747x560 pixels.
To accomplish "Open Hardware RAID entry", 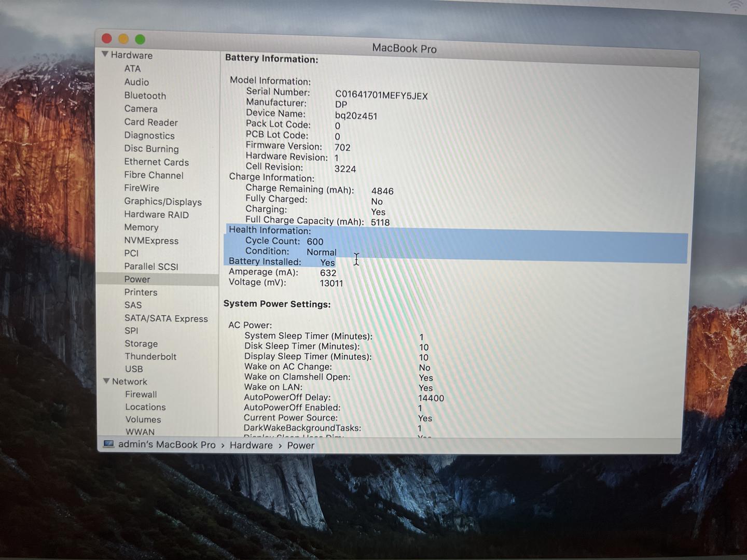I will click(x=156, y=215).
